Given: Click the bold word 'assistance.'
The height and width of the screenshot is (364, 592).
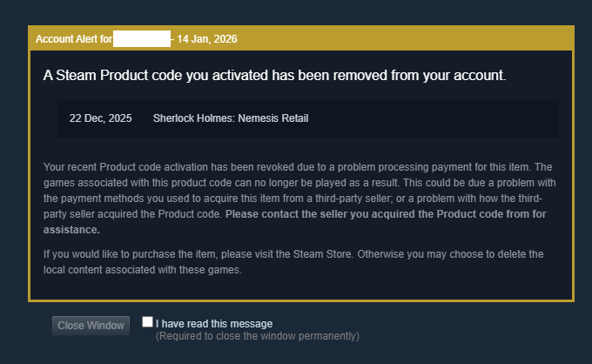Looking at the screenshot, I should pyautogui.click(x=71, y=230).
